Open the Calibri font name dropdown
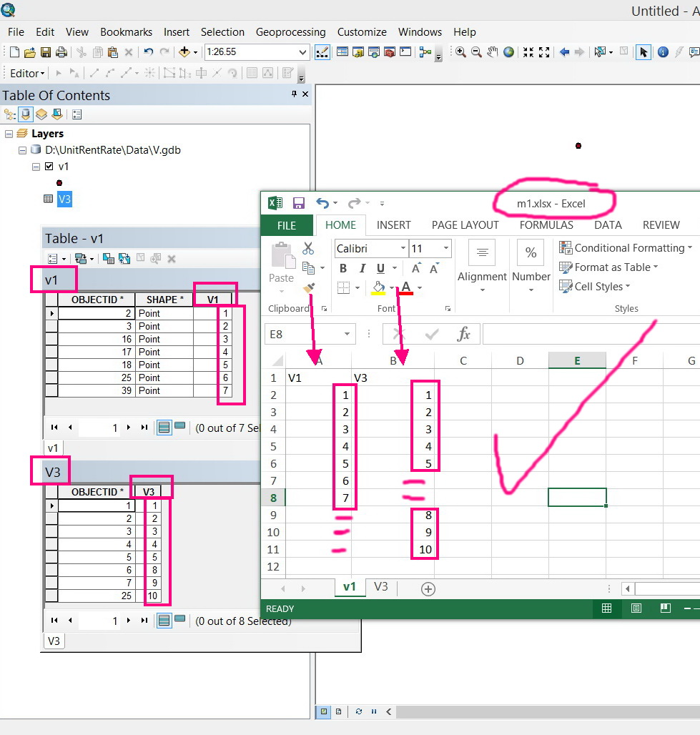700x735 pixels. pyautogui.click(x=403, y=248)
